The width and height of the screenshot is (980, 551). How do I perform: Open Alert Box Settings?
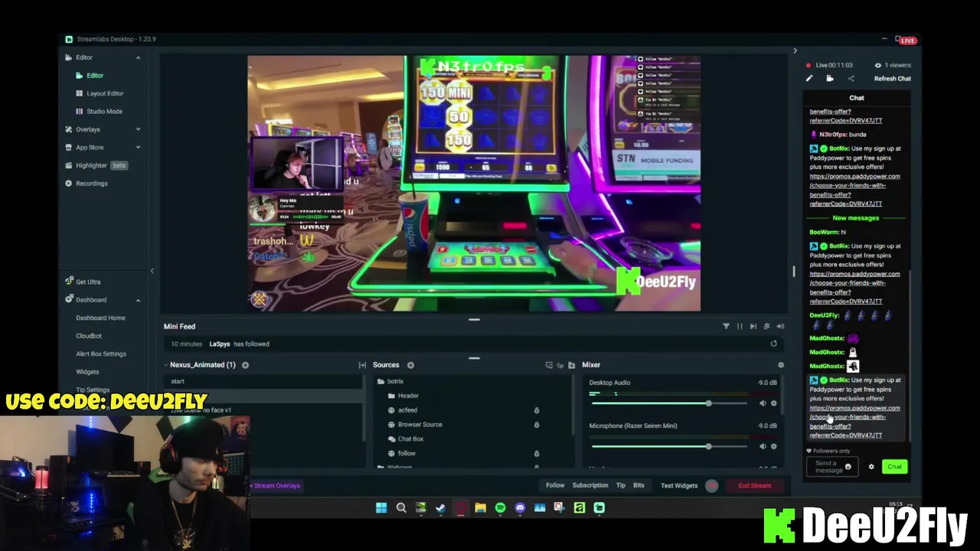coord(101,354)
